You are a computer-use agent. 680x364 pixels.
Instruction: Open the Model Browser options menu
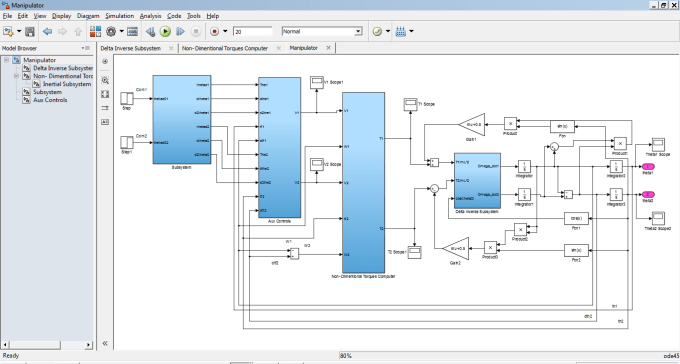[86, 48]
